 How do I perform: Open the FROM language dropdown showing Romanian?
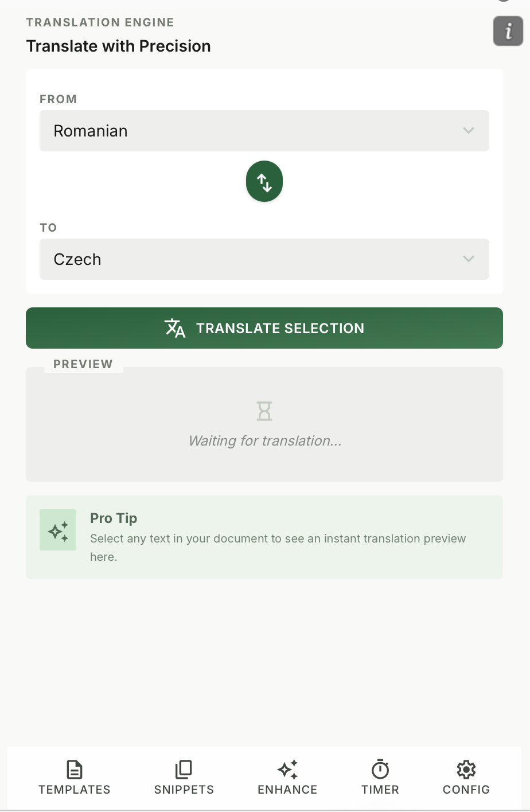pyautogui.click(x=264, y=131)
